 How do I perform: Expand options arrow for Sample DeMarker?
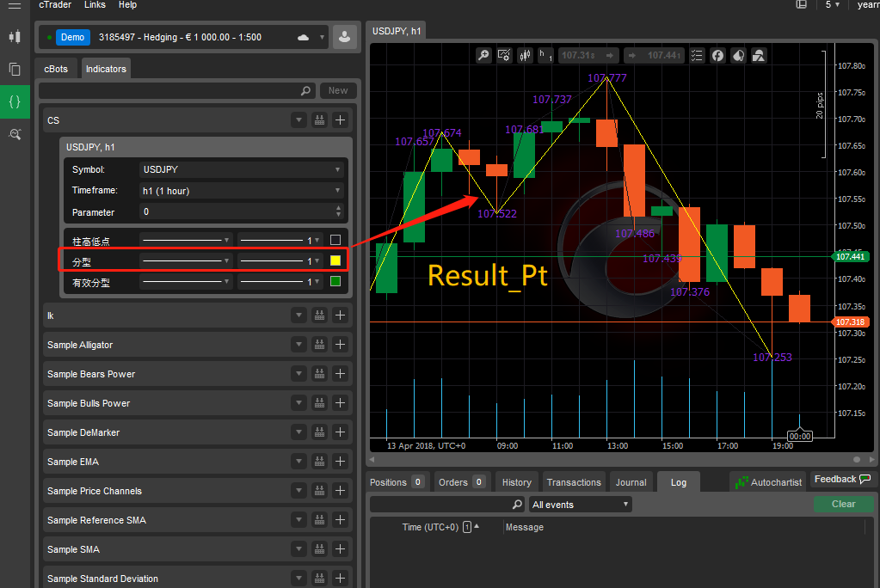298,432
